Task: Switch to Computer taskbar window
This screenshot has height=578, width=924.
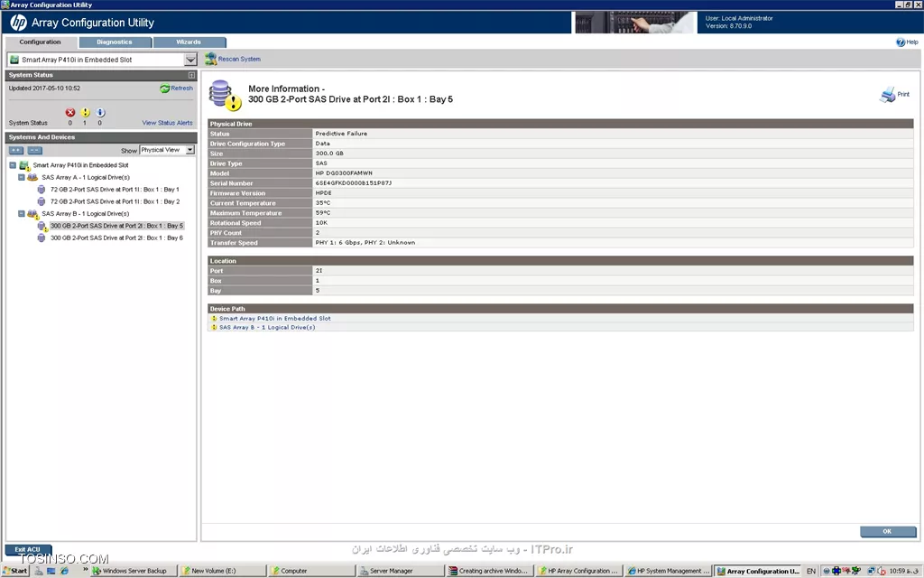Action: pos(310,571)
